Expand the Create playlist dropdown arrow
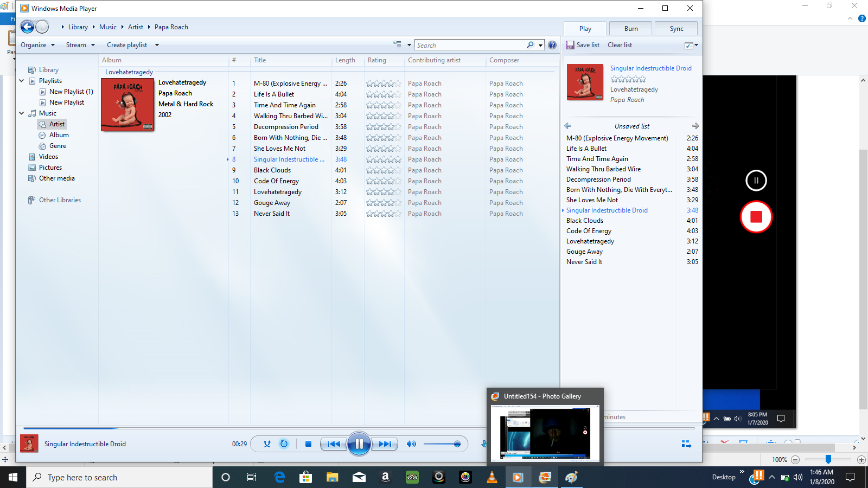This screenshot has height=488, width=868. click(157, 45)
